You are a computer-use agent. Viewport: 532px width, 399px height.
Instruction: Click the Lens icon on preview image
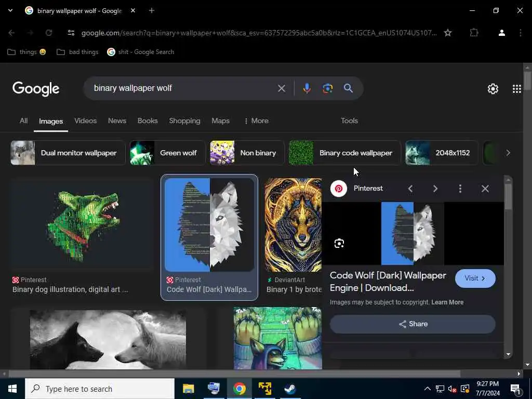(339, 243)
